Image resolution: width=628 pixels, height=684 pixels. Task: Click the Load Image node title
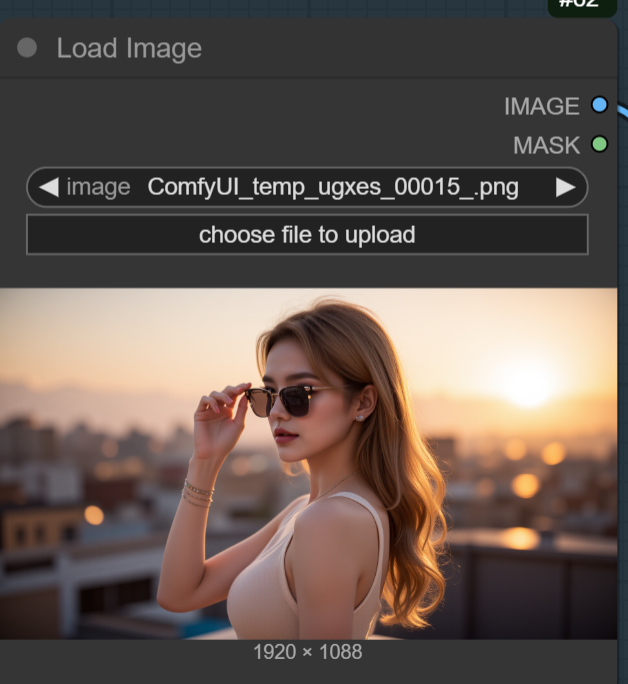point(129,48)
